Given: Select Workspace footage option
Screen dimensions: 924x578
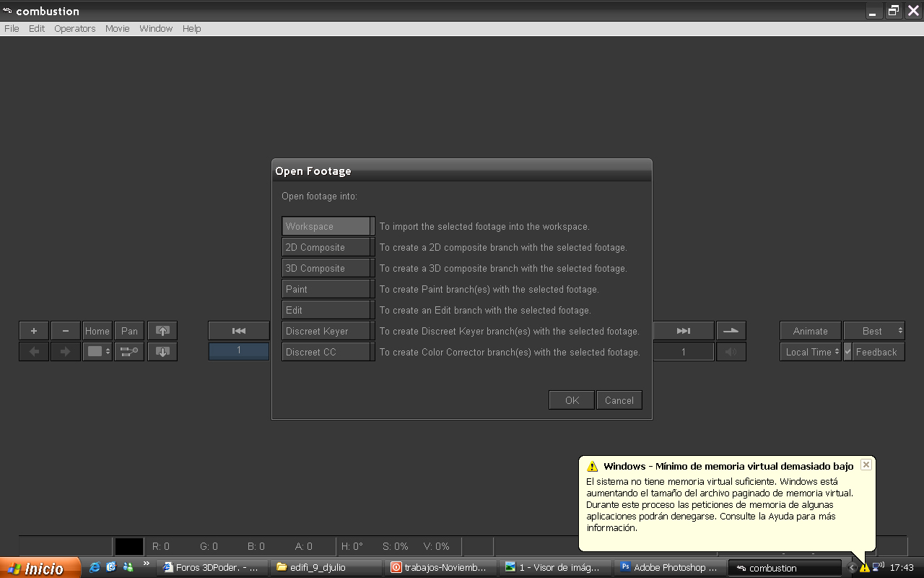Looking at the screenshot, I should pyautogui.click(x=328, y=226).
